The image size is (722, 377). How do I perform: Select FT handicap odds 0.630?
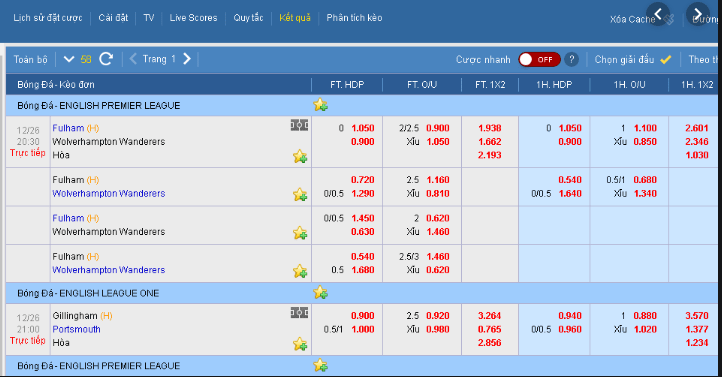[x=363, y=232]
